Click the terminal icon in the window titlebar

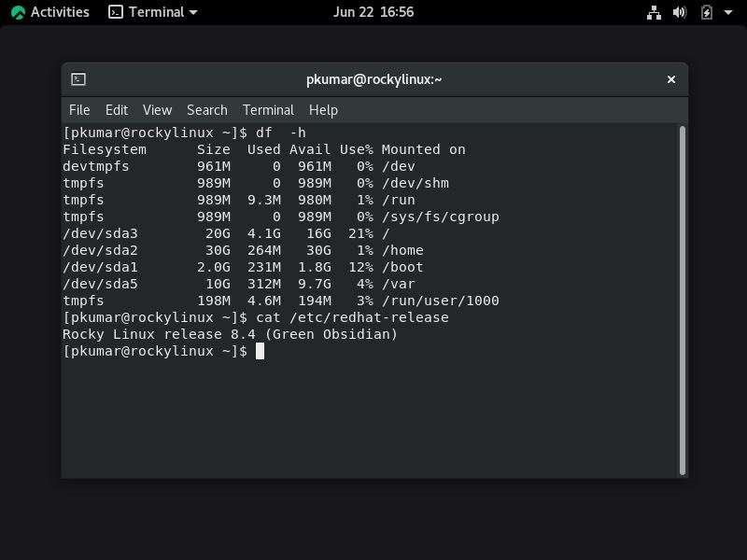coord(78,79)
